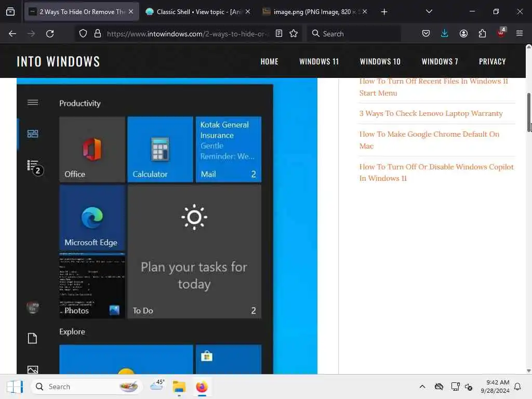
Task: Open the weather widget showing 45°
Action: [157, 386]
